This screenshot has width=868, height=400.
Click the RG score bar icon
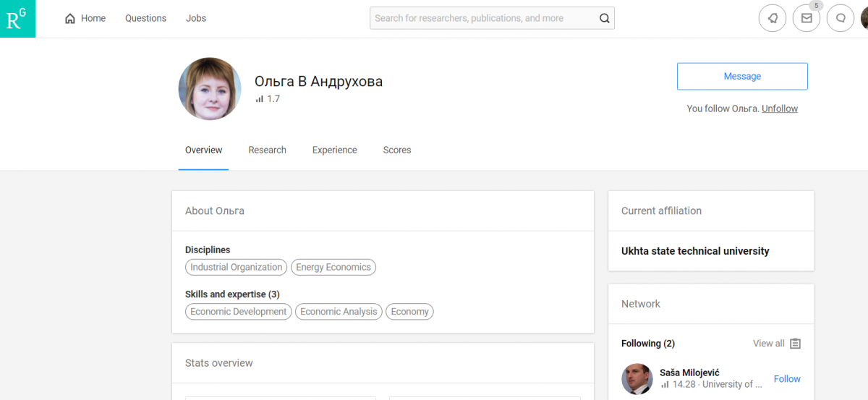[259, 99]
